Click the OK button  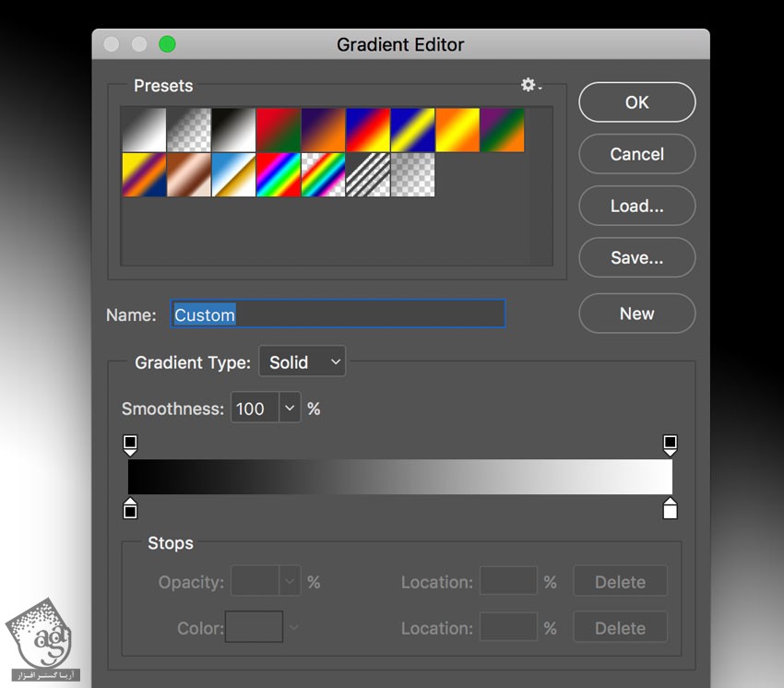[636, 102]
